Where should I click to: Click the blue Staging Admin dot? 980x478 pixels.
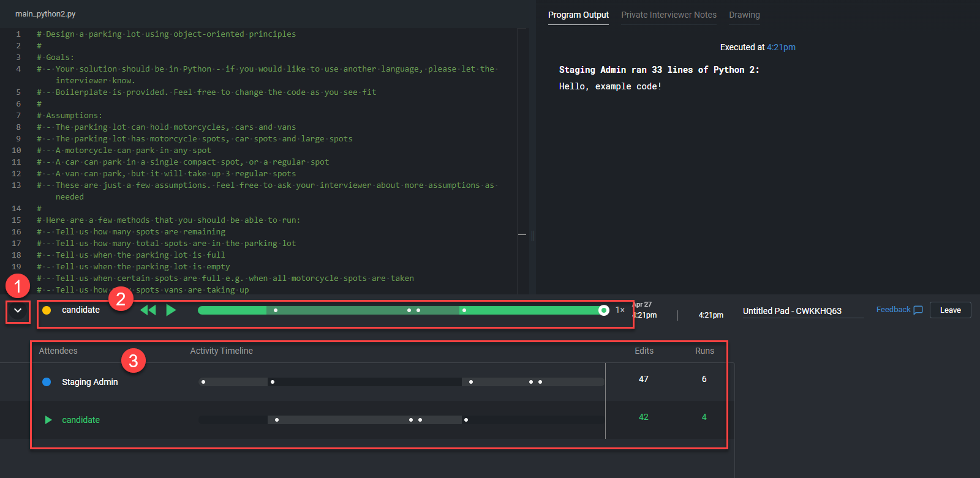[47, 382]
